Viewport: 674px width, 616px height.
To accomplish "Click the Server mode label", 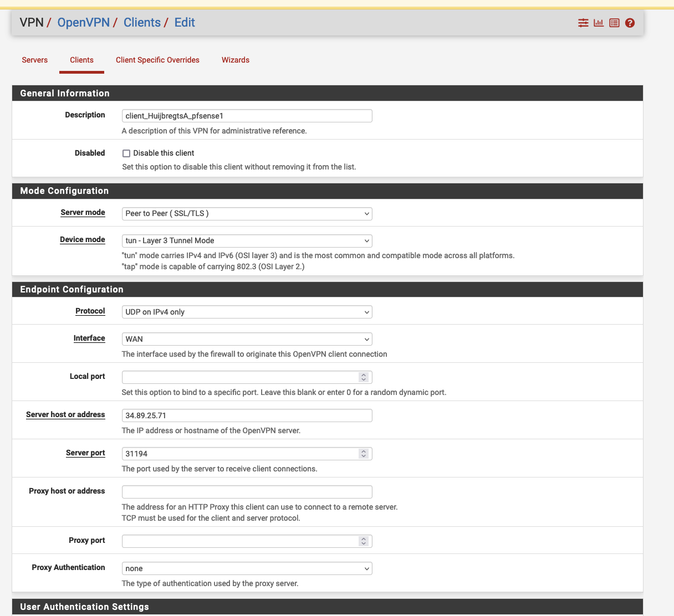I will 83,213.
